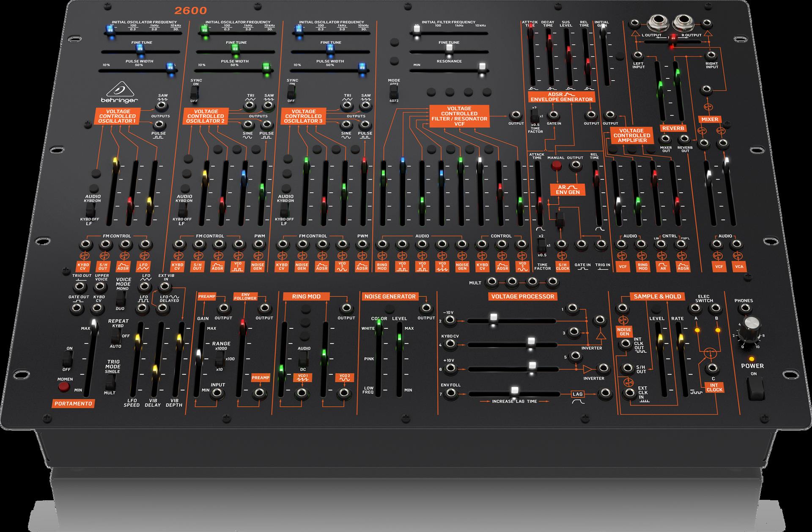Switch VOICE MODE from MONO to DUO
Image resolution: width=812 pixels, height=532 pixels.
tap(121, 298)
